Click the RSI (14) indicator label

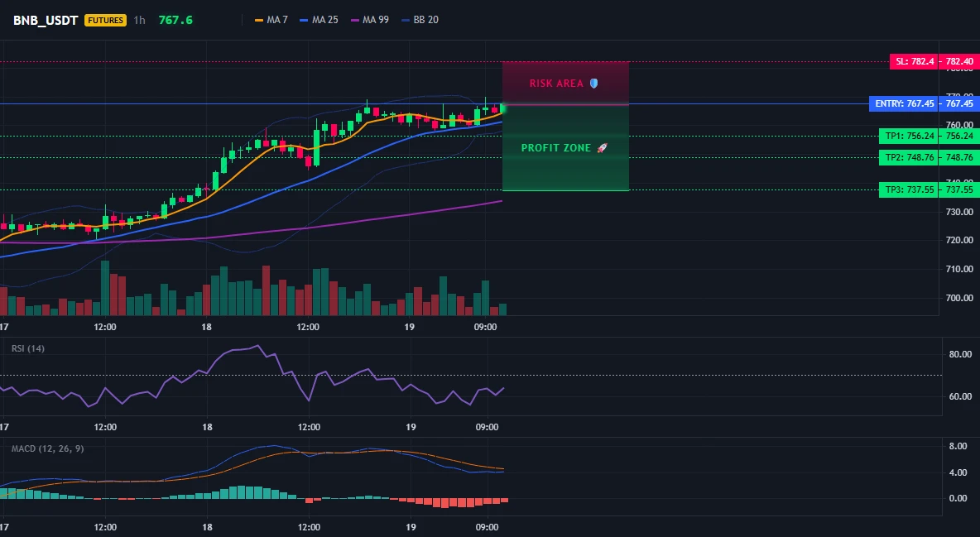[28, 348]
